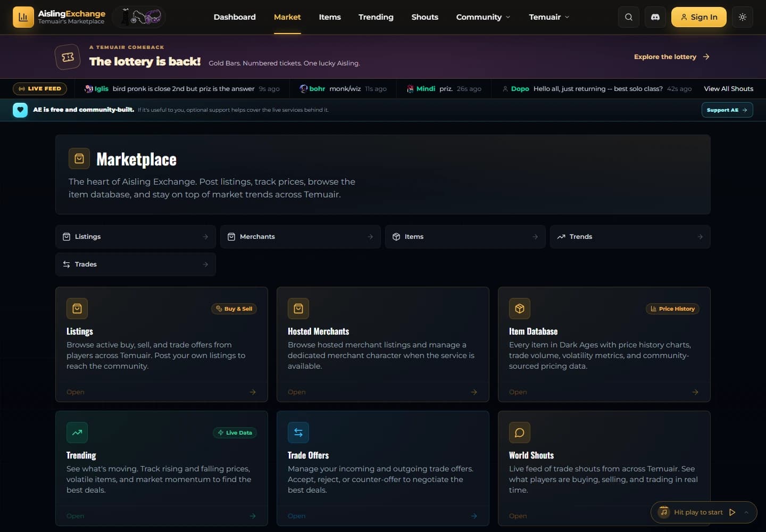Click the Sign In button
The height and width of the screenshot is (532, 766).
(699, 17)
